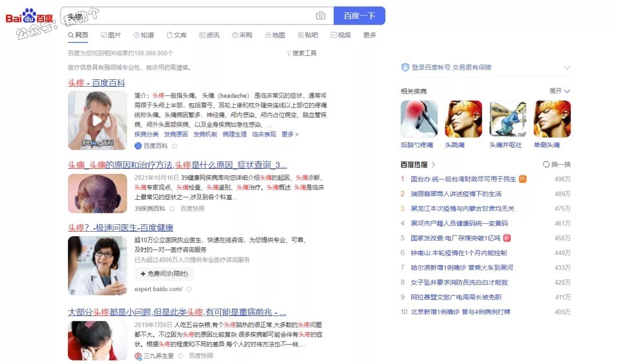Open the purple head scan thumbnail

coord(97,194)
